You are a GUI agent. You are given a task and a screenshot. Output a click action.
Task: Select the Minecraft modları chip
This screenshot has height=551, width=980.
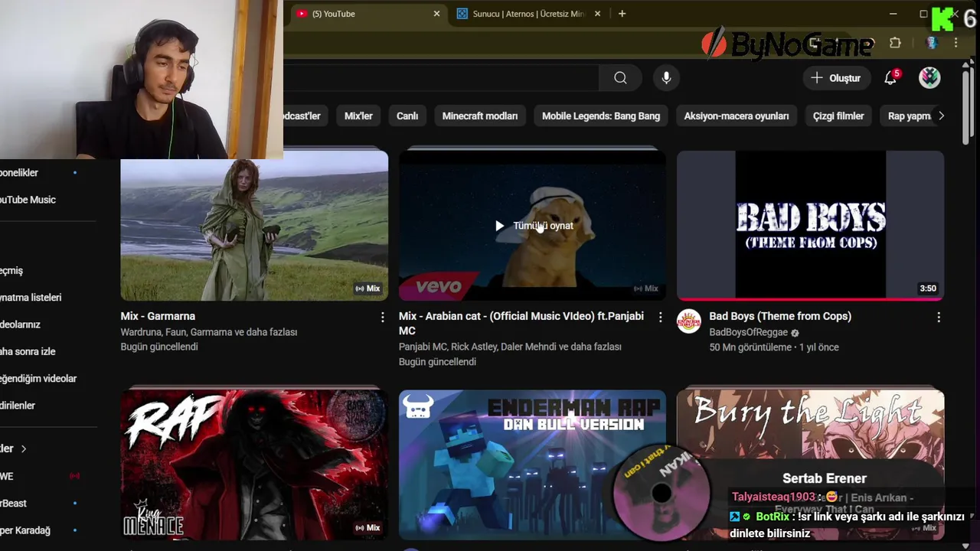click(480, 116)
